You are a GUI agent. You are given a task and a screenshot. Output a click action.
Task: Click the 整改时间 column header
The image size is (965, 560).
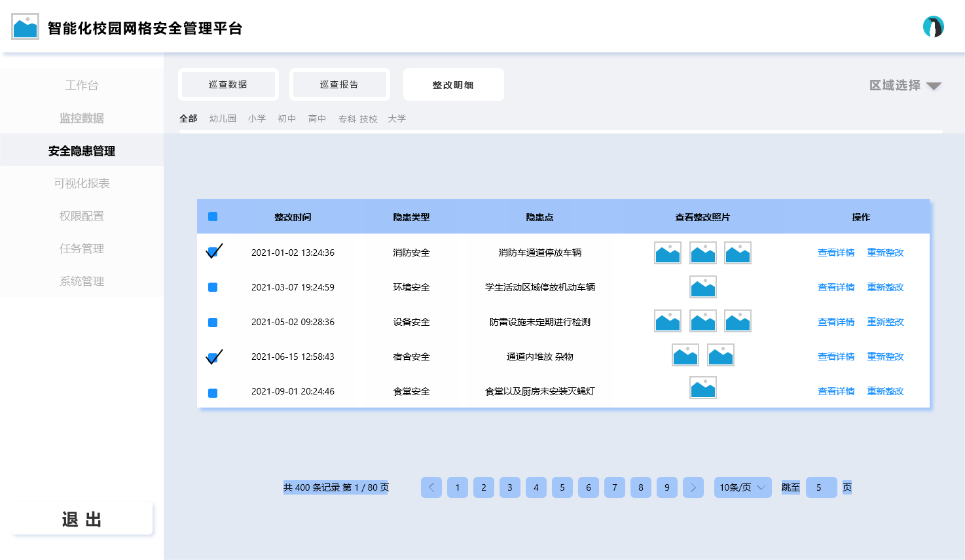pyautogui.click(x=293, y=217)
